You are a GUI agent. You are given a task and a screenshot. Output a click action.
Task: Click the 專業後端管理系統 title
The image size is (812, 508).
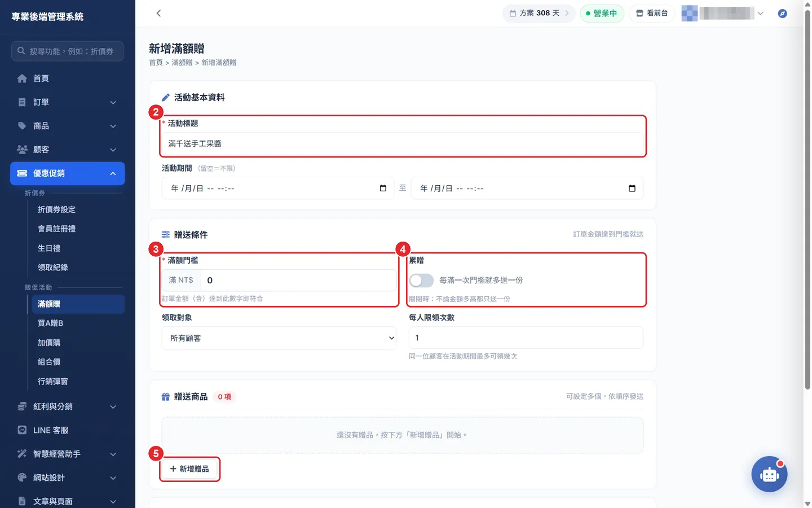[x=47, y=17]
